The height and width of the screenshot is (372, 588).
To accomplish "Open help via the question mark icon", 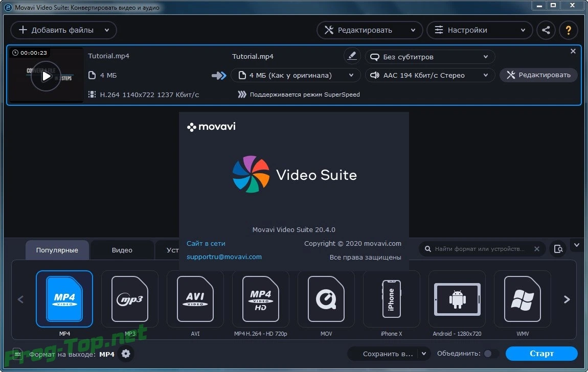I will 569,30.
